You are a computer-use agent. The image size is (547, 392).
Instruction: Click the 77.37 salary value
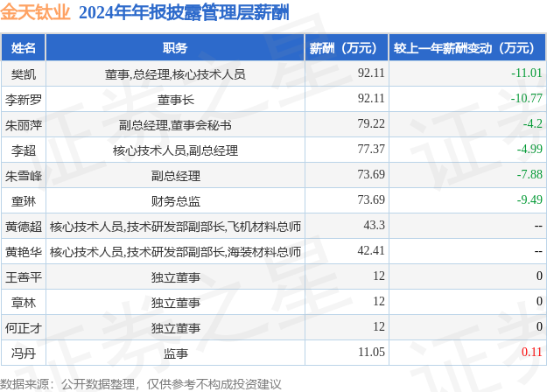[371, 149]
